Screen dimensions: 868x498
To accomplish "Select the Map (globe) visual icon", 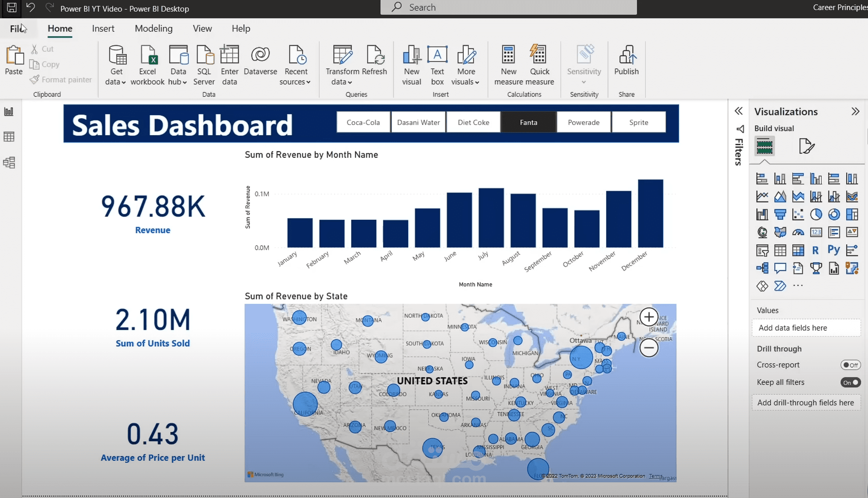I will [762, 232].
